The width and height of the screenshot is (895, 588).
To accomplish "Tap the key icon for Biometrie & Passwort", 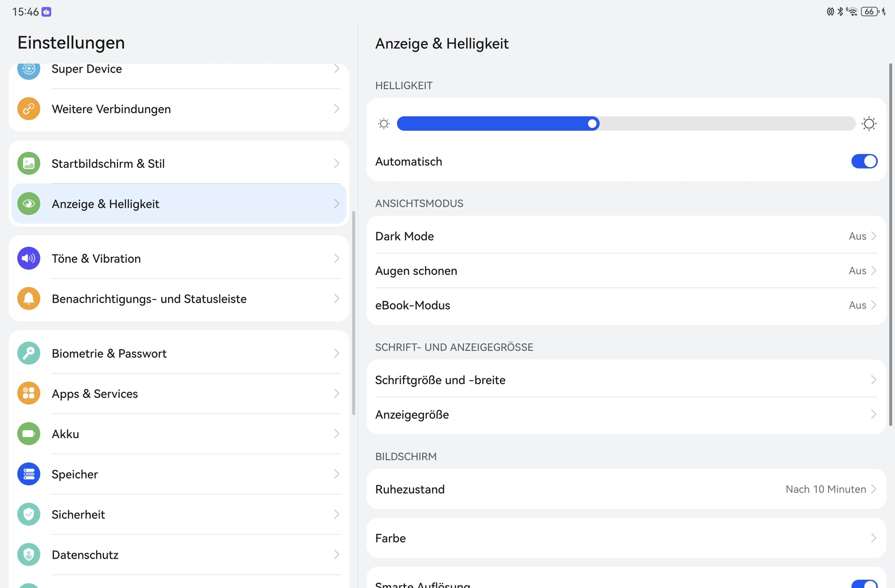I will 28,353.
